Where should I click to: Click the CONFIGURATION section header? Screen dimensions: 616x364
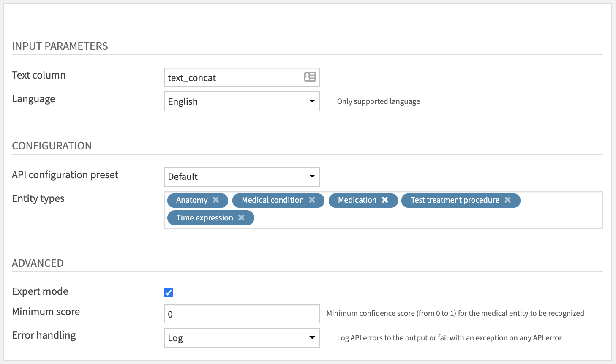click(x=52, y=146)
